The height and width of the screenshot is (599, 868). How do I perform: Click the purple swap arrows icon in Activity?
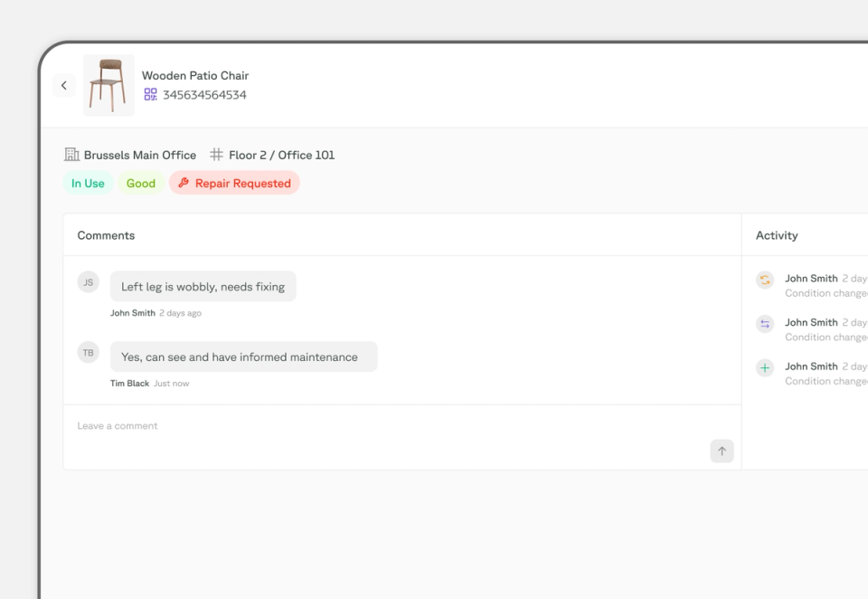(x=765, y=324)
